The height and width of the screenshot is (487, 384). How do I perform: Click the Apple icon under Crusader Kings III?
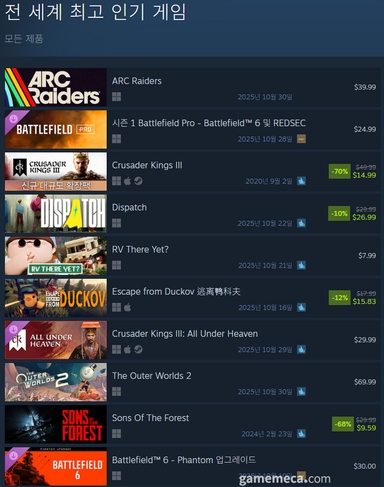pyautogui.click(x=127, y=181)
